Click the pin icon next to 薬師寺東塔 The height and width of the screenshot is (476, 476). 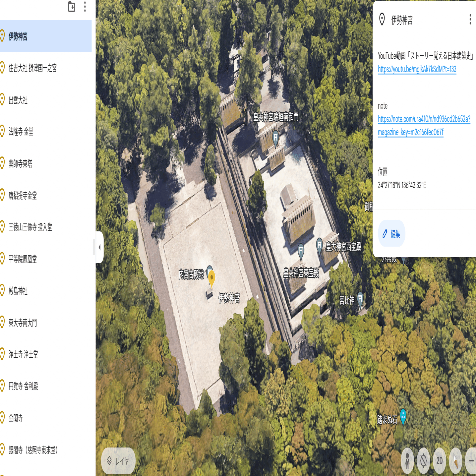pos(2,163)
